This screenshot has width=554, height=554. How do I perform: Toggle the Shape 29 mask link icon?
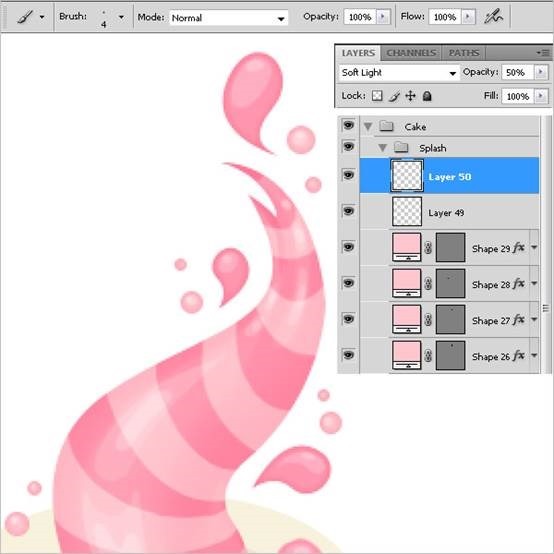428,248
